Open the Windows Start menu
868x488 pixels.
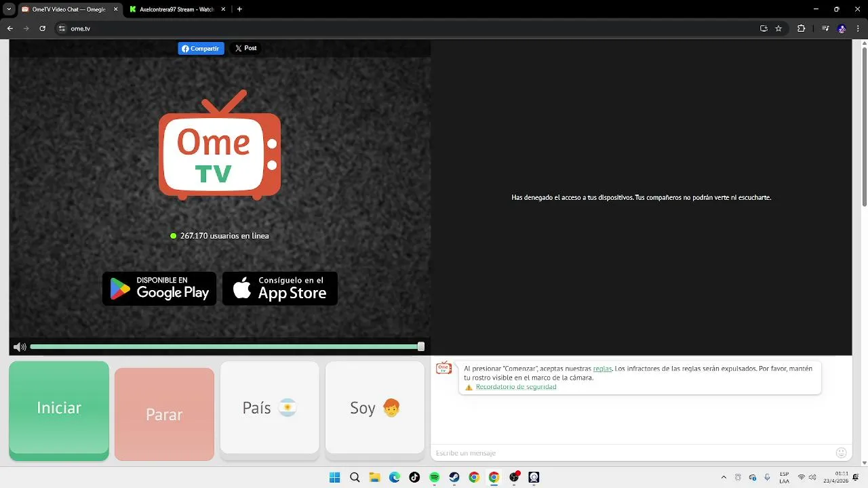(x=334, y=477)
